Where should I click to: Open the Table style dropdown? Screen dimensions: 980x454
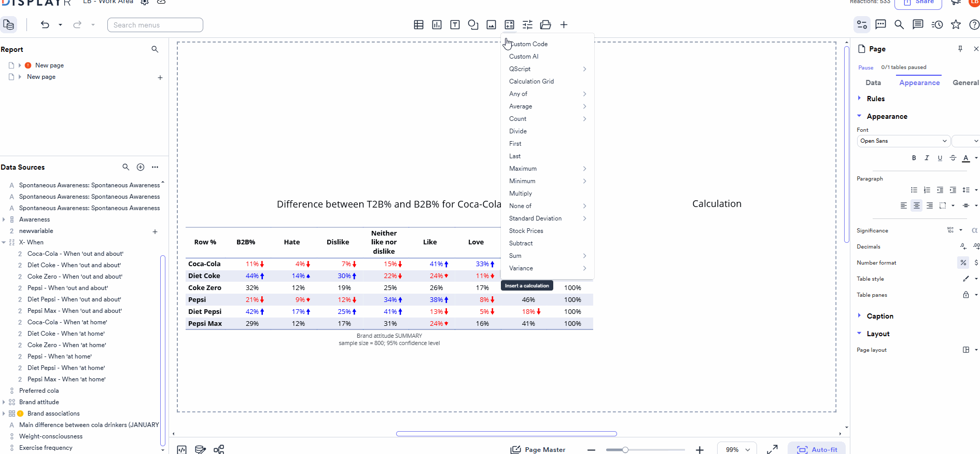(x=970, y=279)
